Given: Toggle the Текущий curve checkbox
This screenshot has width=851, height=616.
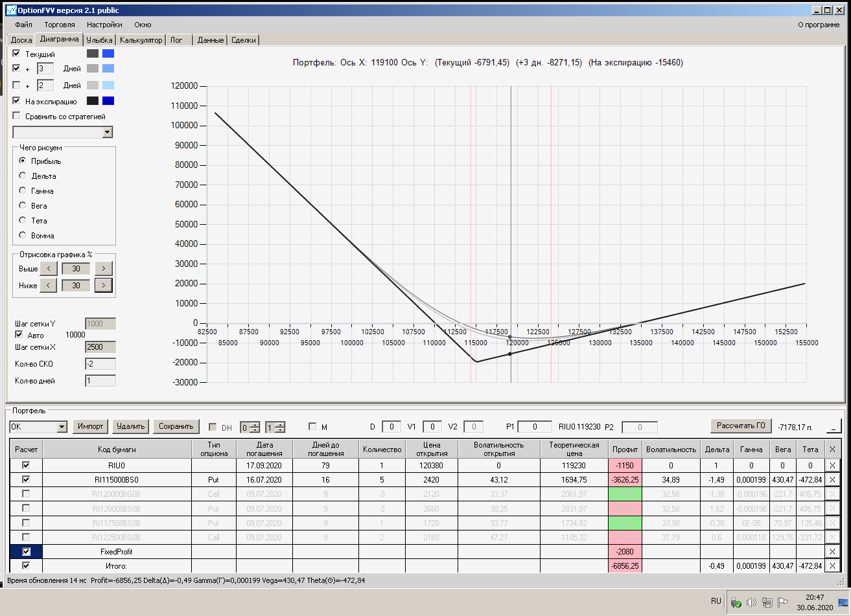Looking at the screenshot, I should tap(17, 54).
